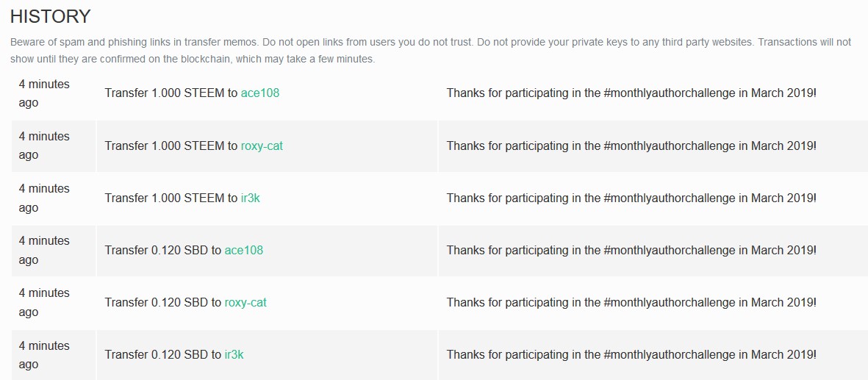
Task: Click timestamp of STEEM transfer to ir3k
Action: (x=44, y=198)
